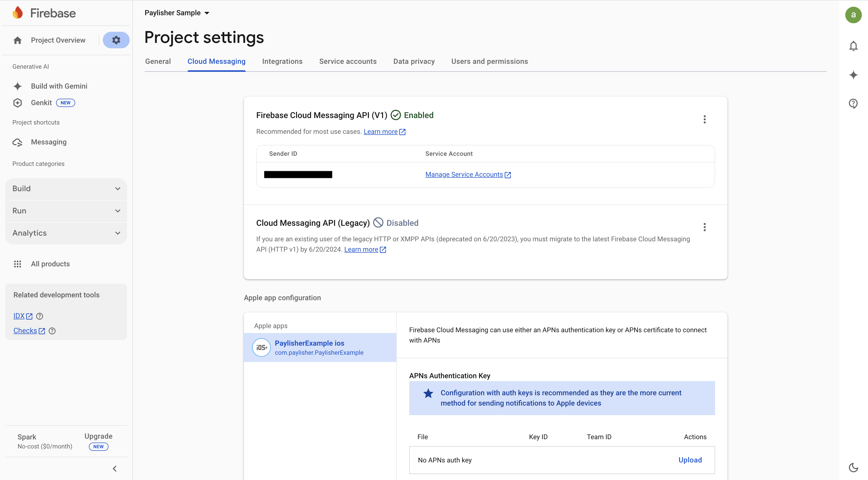Open more options for Cloud Messaging API (Legacy)
This screenshot has height=480, width=868.
click(x=704, y=227)
